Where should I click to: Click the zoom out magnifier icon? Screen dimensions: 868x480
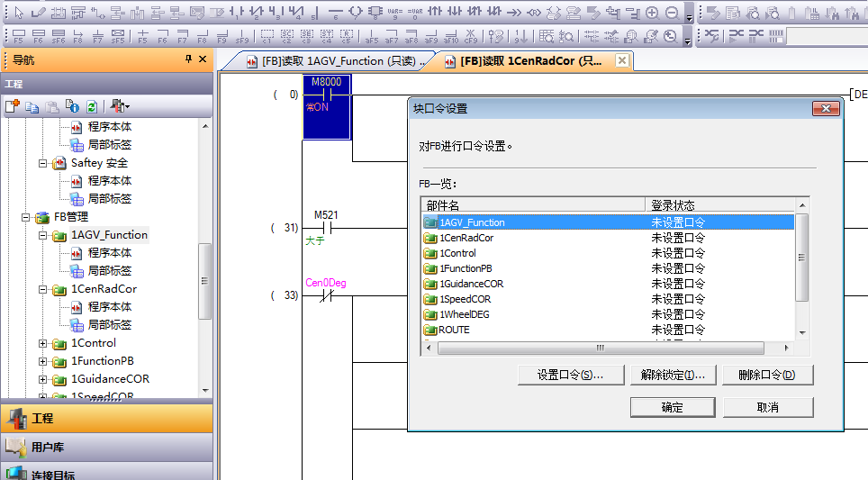click(x=673, y=13)
